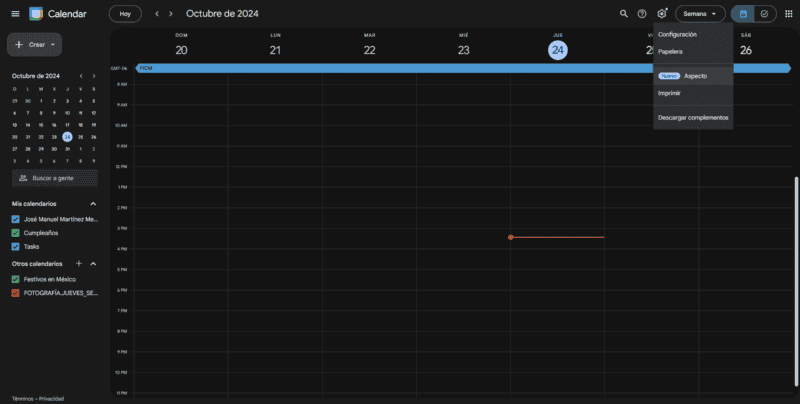Mini calendar previous month arrow
The image size is (800, 404).
point(81,76)
